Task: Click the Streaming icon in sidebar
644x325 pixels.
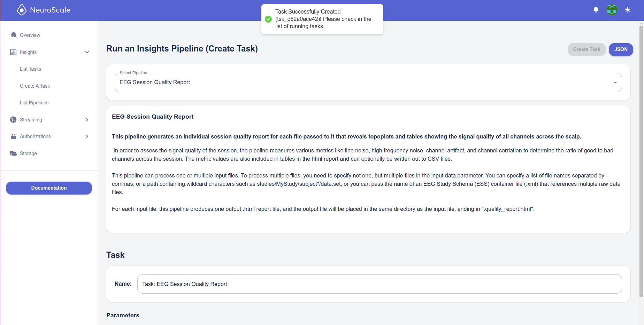Action: (13, 120)
